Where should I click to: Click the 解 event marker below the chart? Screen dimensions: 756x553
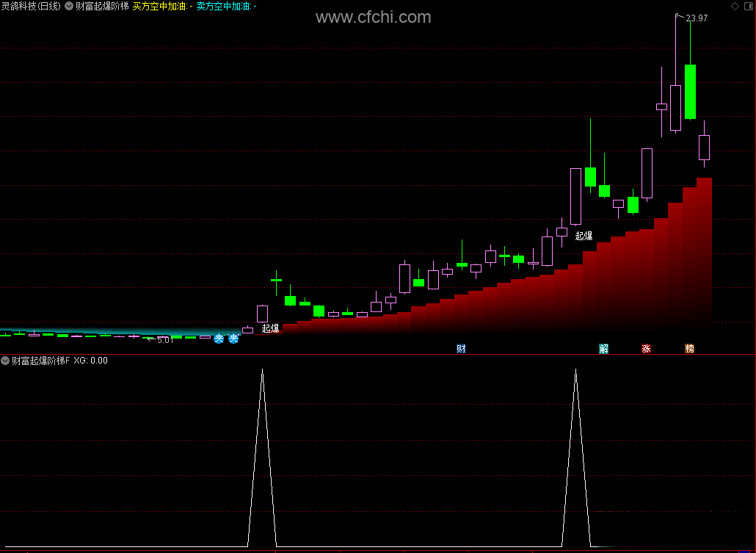click(603, 348)
